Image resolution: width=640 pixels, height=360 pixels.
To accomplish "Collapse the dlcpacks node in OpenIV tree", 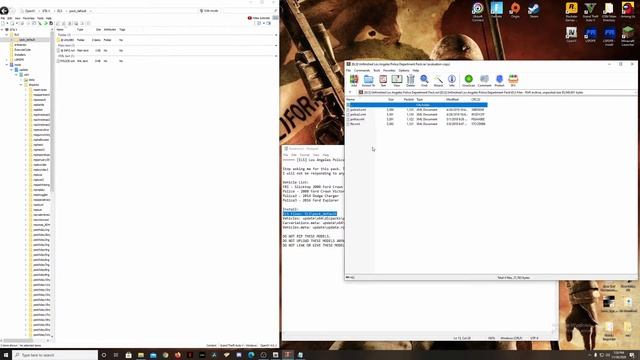I will (22, 85).
